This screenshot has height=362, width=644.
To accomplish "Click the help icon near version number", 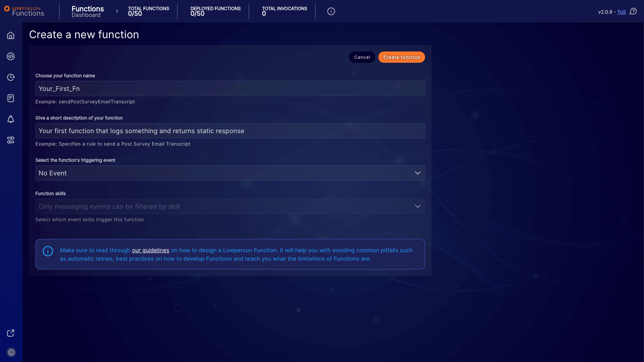I will click(633, 12).
